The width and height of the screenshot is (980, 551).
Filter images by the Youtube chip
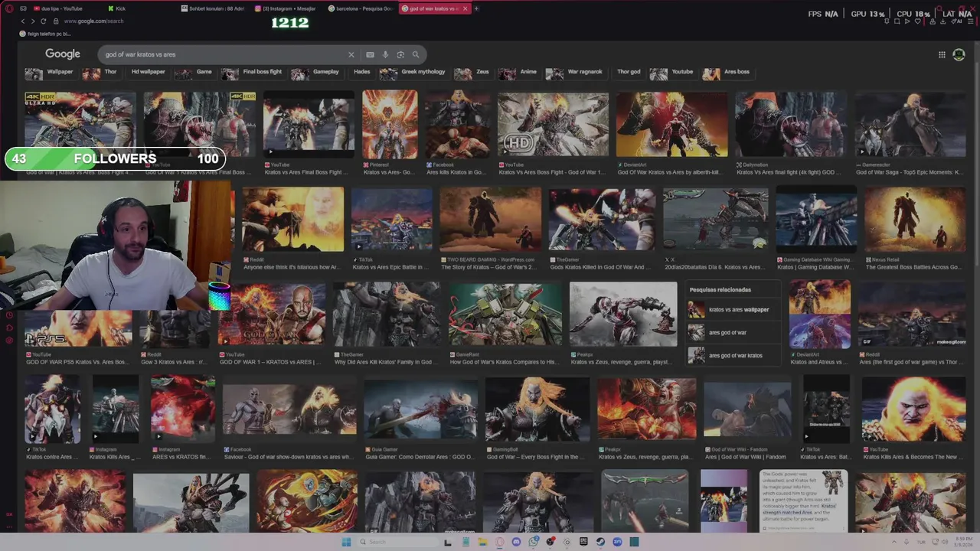click(x=672, y=72)
